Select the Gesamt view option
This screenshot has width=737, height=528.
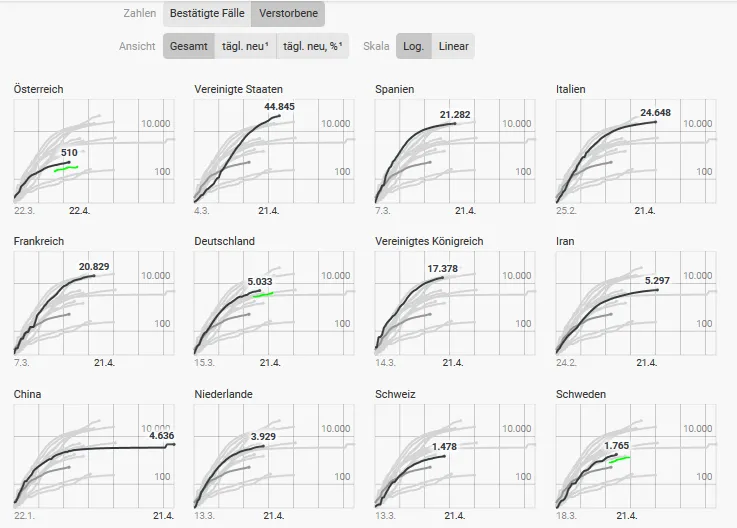(188, 46)
